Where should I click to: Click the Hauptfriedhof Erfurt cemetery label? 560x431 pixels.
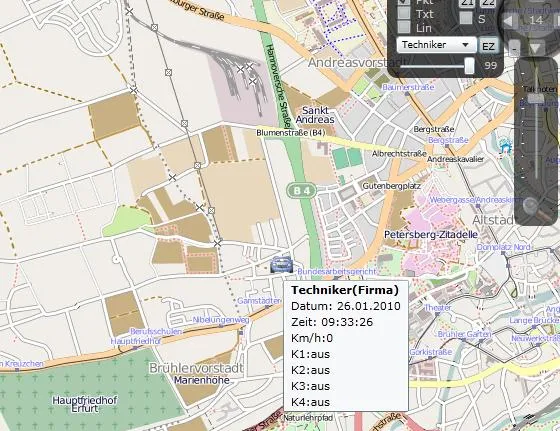click(x=85, y=404)
